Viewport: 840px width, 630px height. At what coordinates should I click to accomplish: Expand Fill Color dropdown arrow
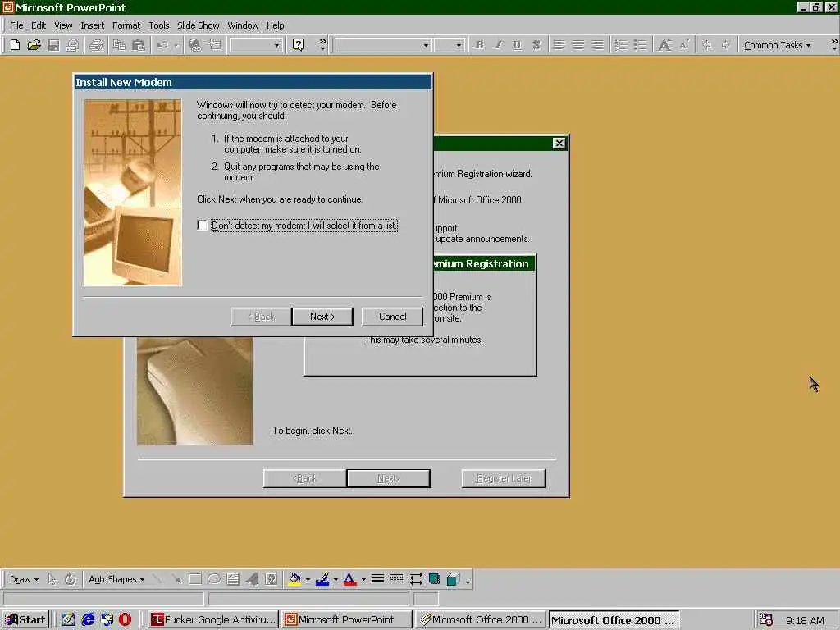(308, 579)
